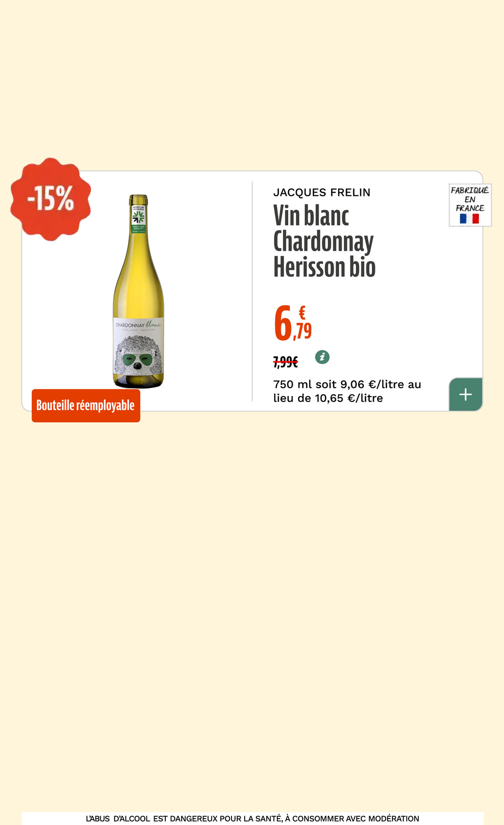Click the Herisson bio line of title

(x=324, y=267)
